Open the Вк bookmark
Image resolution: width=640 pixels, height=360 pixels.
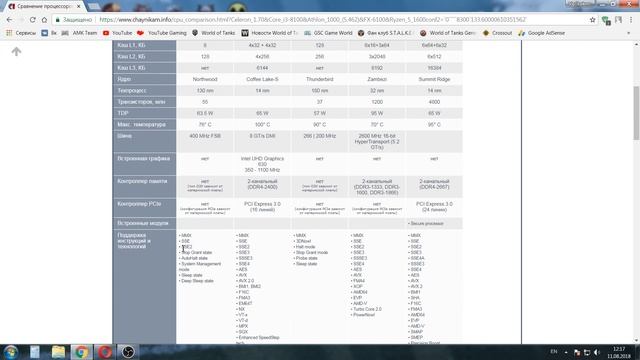point(49,33)
